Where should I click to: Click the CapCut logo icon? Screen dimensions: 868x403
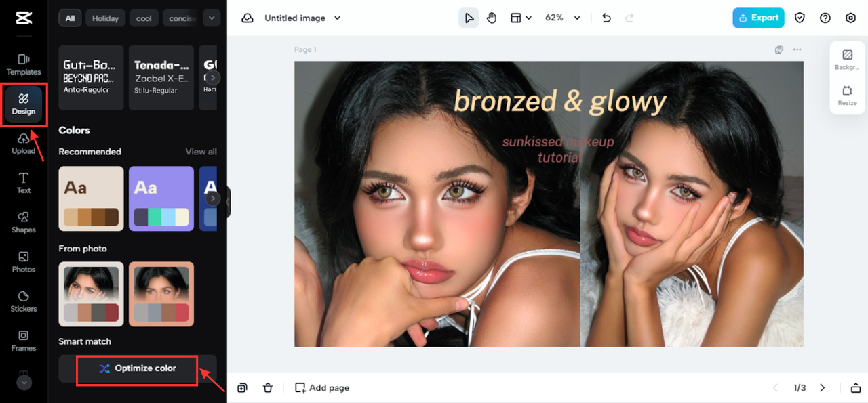(x=24, y=18)
